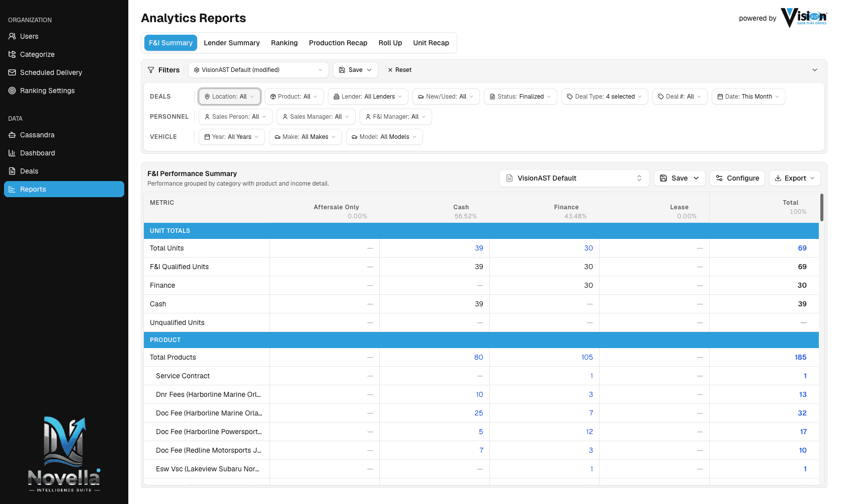Click the report Save button
The width and height of the screenshot is (845, 504).
[x=680, y=178]
